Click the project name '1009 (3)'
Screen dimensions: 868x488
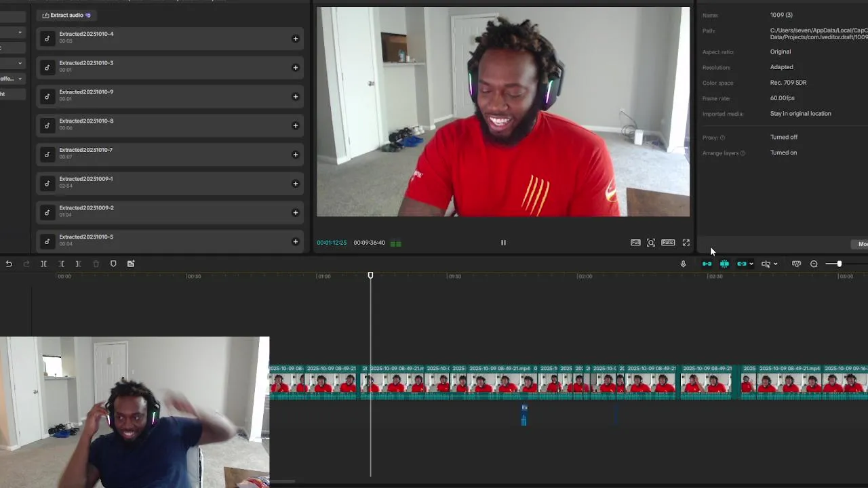click(781, 15)
